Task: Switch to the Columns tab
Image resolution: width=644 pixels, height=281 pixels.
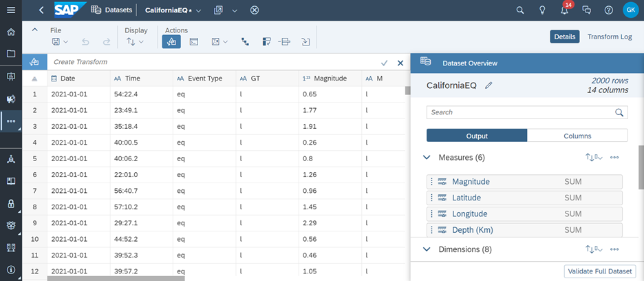Action: click(577, 136)
